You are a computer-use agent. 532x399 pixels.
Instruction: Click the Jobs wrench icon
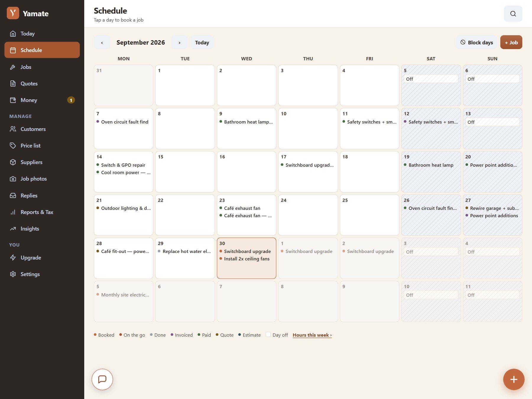click(x=13, y=67)
